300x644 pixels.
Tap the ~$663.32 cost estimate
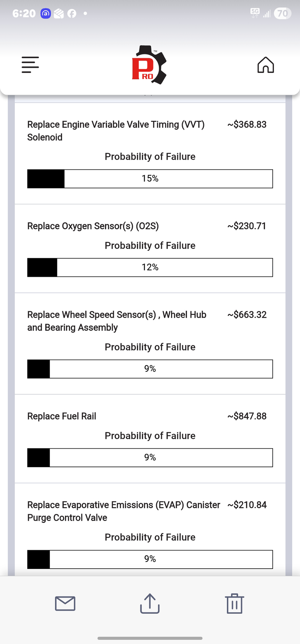[247, 315]
